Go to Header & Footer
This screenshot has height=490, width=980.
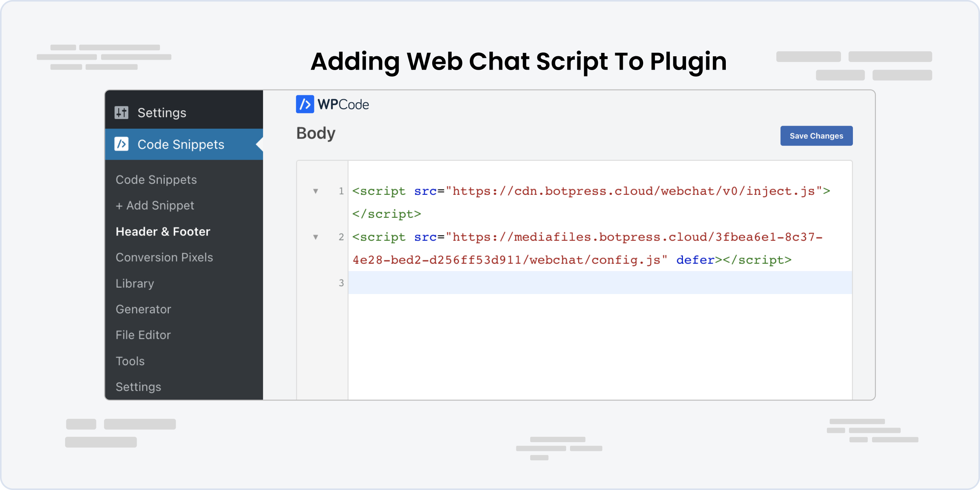point(163,232)
